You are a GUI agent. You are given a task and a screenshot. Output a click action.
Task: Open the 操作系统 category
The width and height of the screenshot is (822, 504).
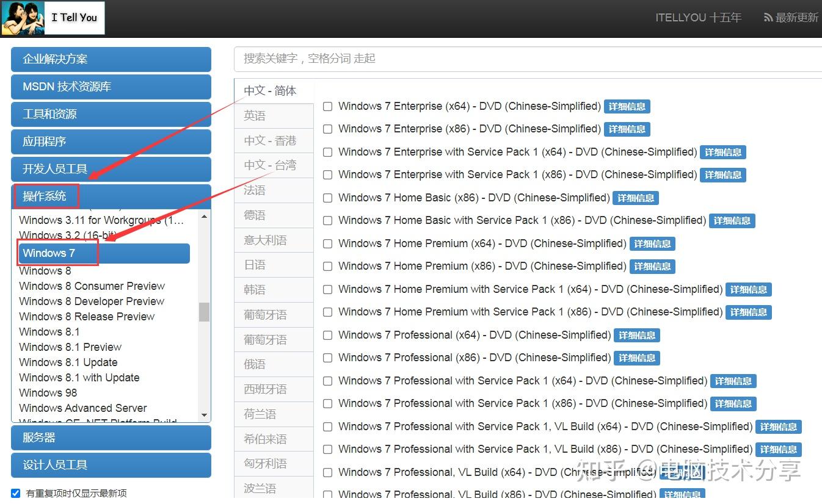(x=46, y=195)
